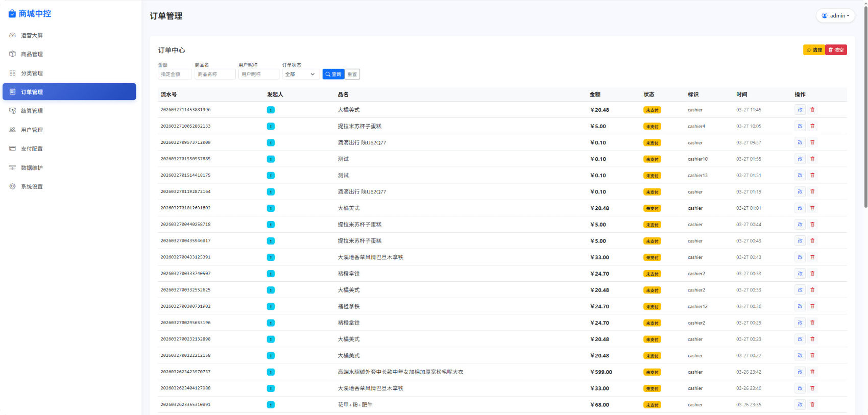Click the 时间 column header
The width and height of the screenshot is (868, 415).
741,94
